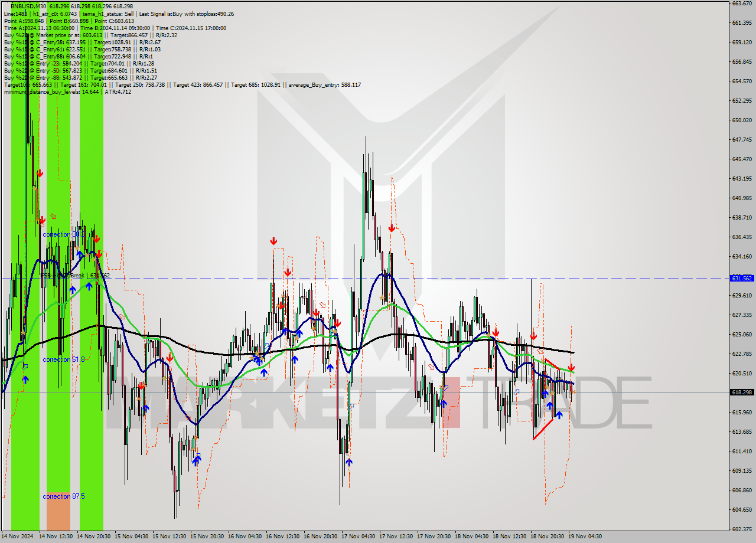
Task: Click the 611.410 price axis label
Action: 741,451
